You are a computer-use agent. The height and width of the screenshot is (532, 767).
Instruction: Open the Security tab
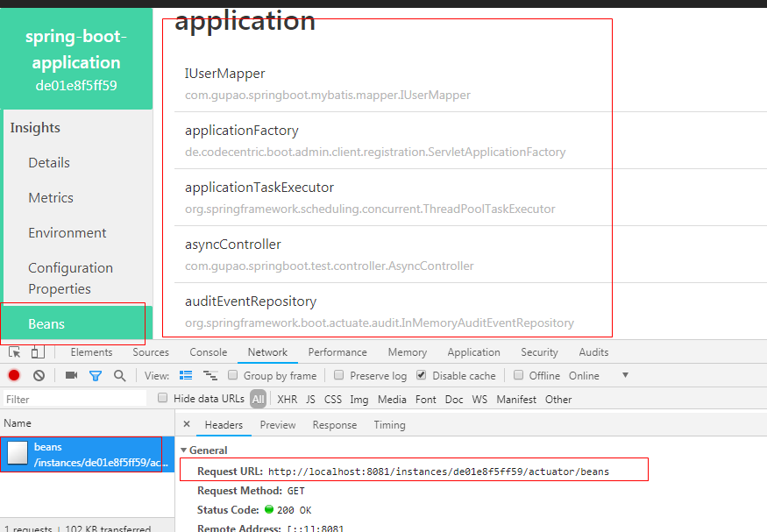point(540,352)
